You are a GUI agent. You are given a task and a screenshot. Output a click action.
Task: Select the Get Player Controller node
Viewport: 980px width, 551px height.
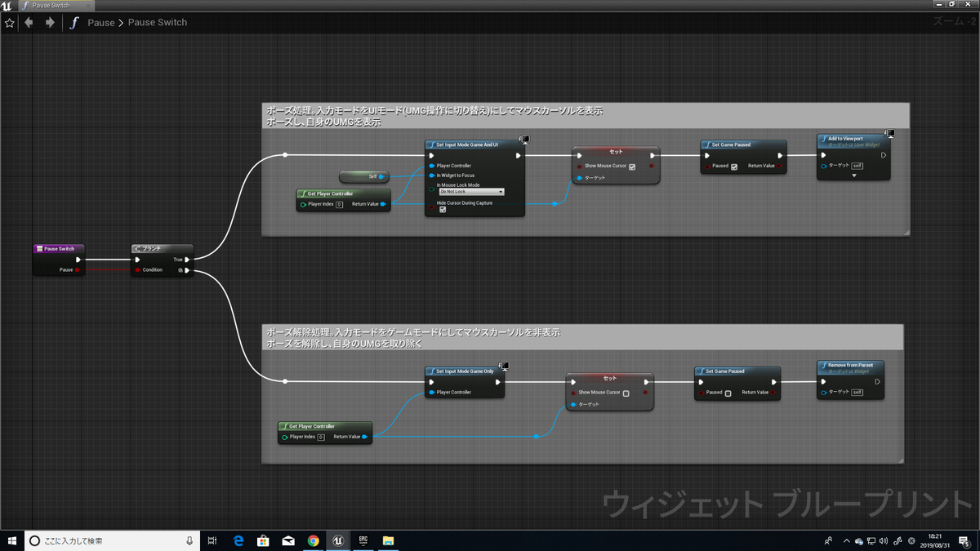tap(329, 193)
